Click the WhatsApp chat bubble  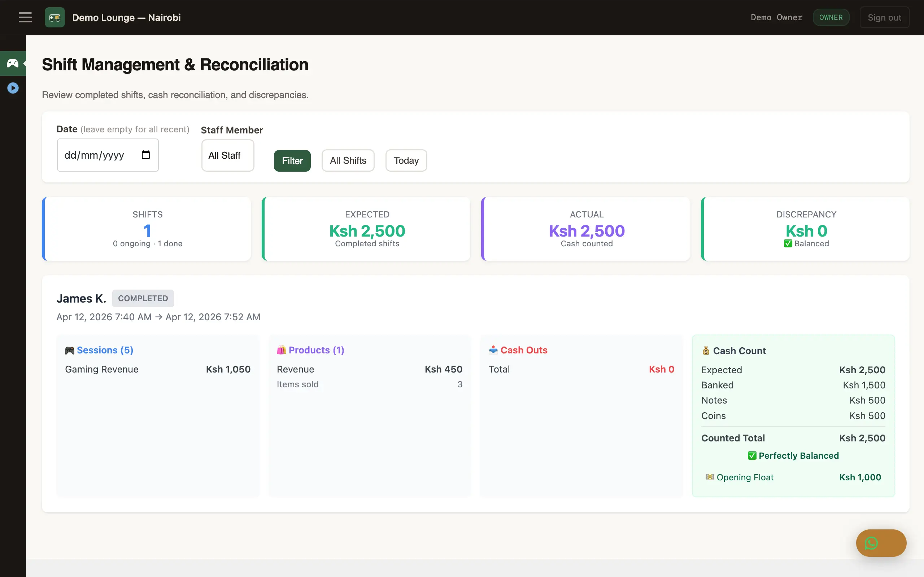click(880, 543)
